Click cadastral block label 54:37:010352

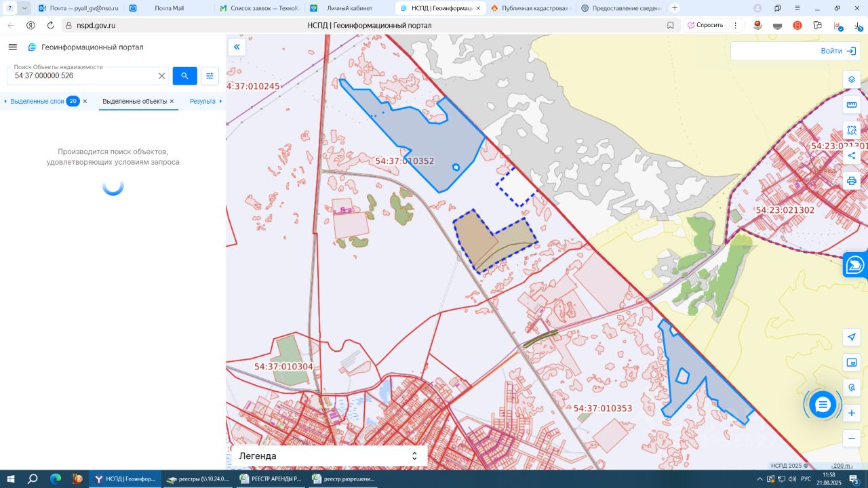tap(404, 161)
